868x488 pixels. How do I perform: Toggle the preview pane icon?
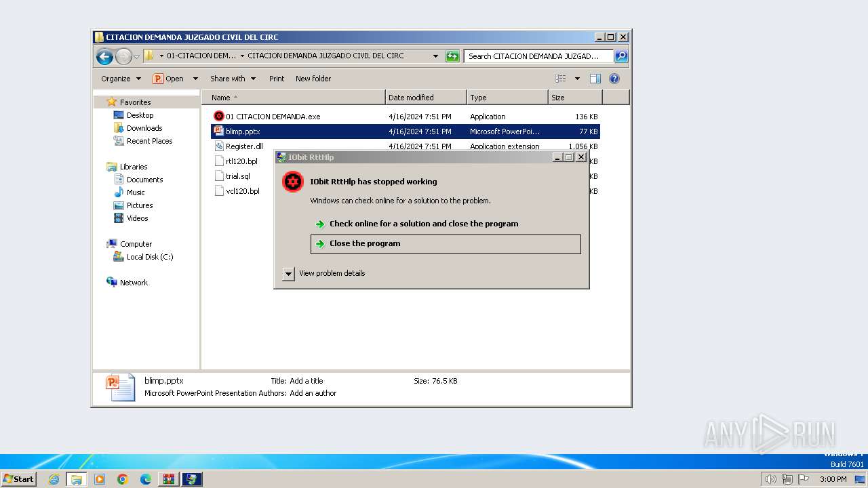point(595,79)
